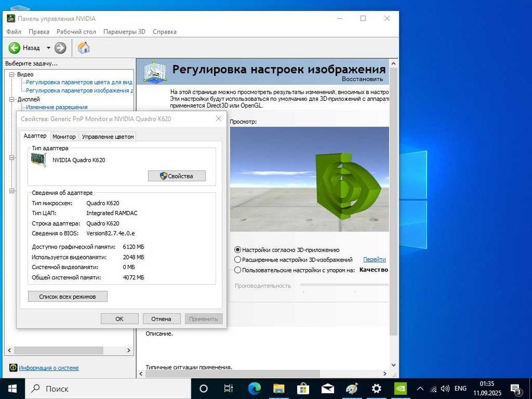
Task: Open the Правка menu
Action: pyautogui.click(x=39, y=31)
